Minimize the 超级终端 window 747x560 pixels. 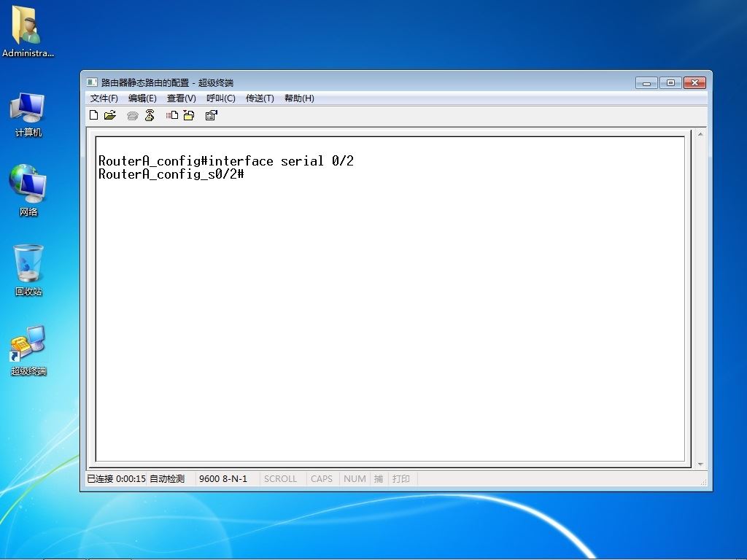coord(646,83)
